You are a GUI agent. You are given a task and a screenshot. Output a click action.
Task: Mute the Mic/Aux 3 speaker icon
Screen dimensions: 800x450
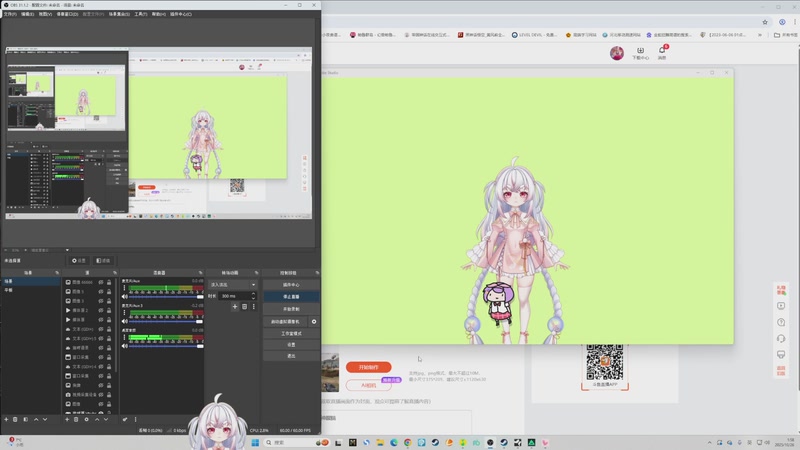tap(124, 321)
